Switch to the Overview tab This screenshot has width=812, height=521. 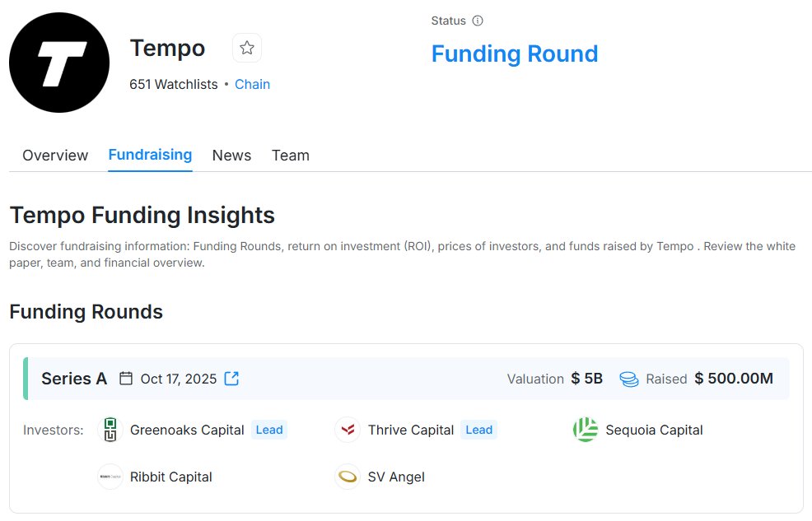click(x=55, y=156)
